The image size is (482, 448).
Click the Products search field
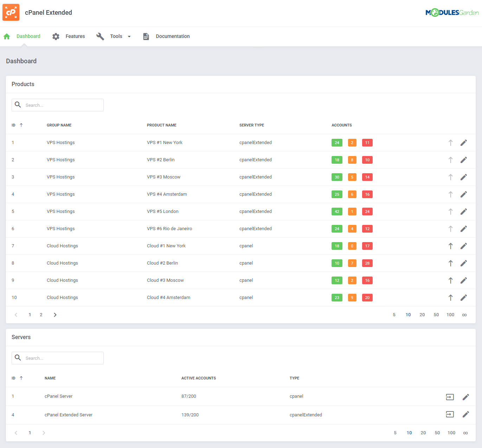[58, 105]
